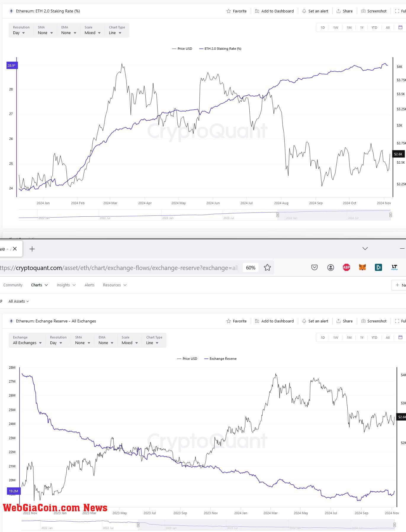Image resolution: width=406 pixels, height=532 pixels.
Task: Click the list all tabs chevron
Action: tap(365, 248)
